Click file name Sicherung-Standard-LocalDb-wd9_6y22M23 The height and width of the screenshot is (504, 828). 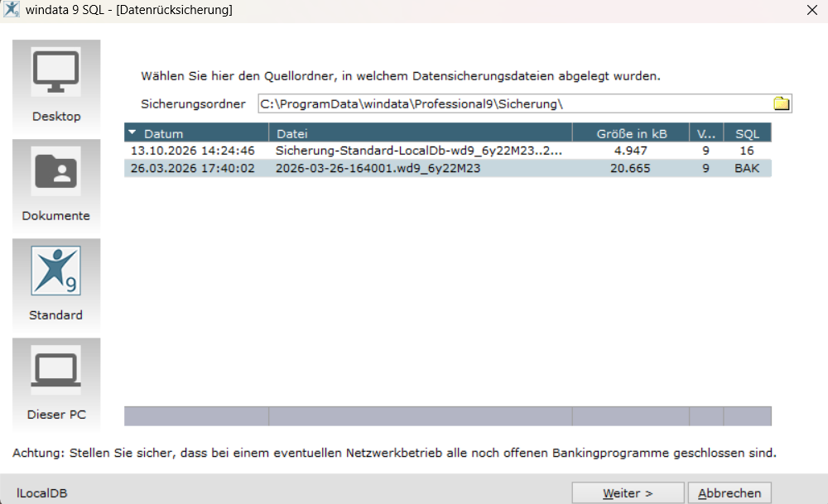419,151
